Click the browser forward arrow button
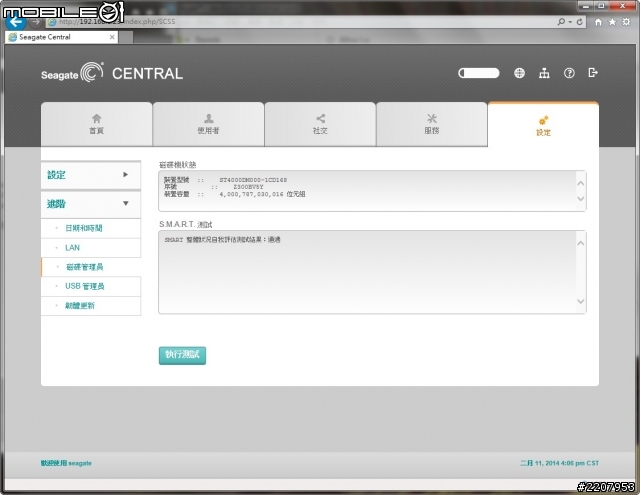The image size is (641, 495). (36, 22)
